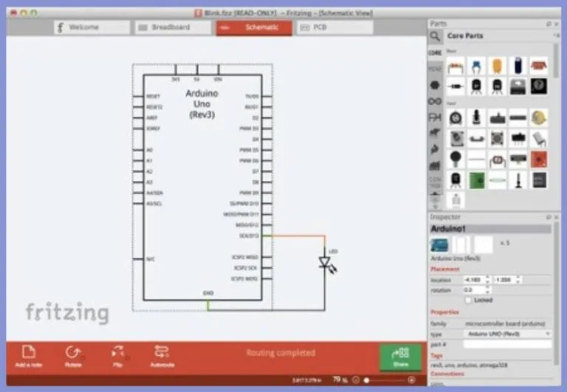Click the Add a note tool

pyautogui.click(x=29, y=357)
